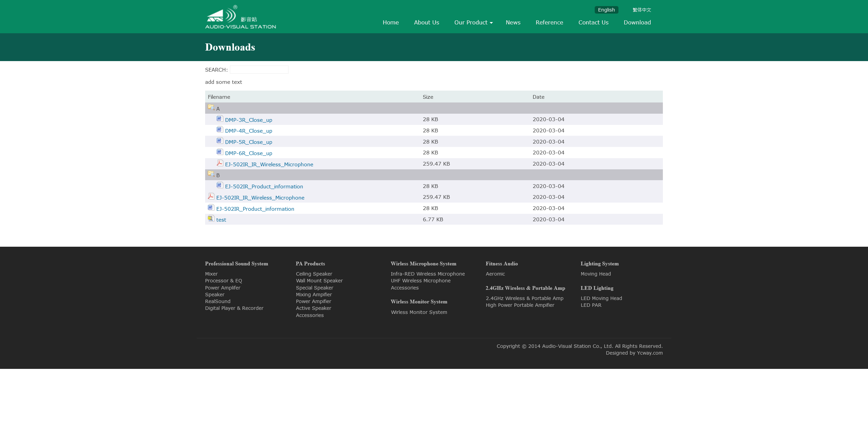868x432 pixels.
Task: Open Special Speaker link
Action: coord(314,288)
